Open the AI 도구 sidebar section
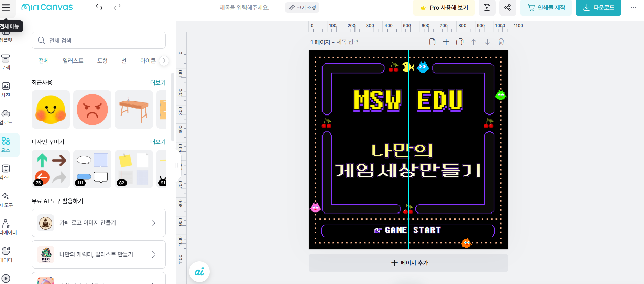 tap(6, 199)
